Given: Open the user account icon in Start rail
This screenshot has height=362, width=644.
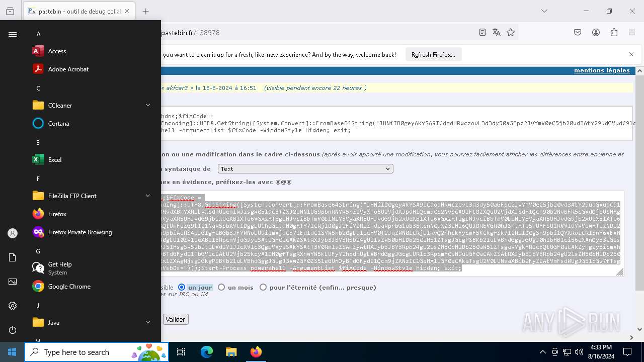Looking at the screenshot, I should pyautogui.click(x=13, y=233).
